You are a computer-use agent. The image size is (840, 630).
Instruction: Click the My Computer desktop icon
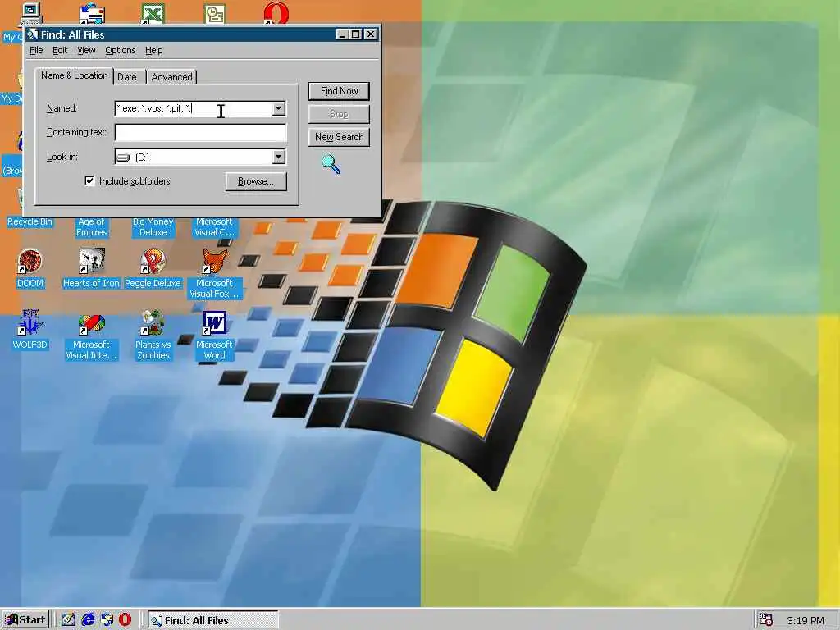point(31,14)
